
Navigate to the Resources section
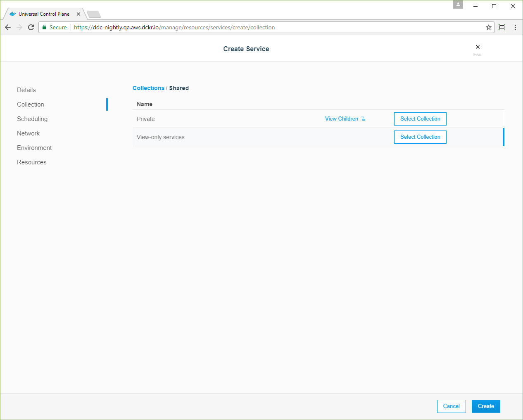(32, 162)
